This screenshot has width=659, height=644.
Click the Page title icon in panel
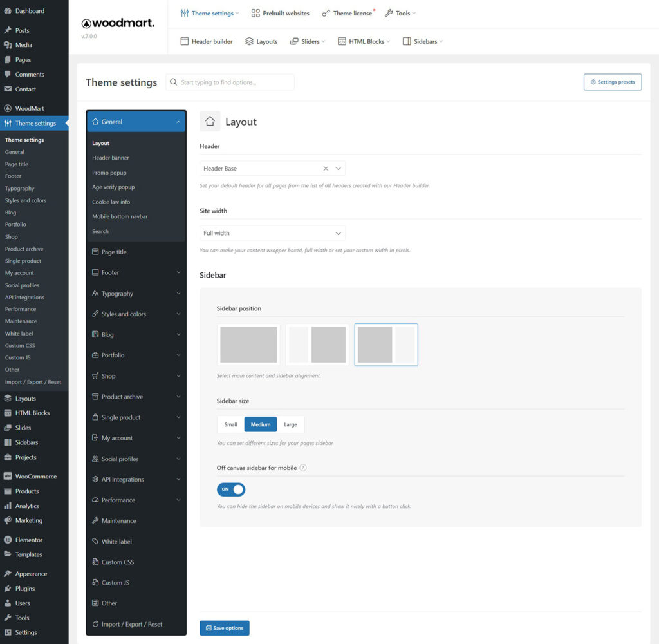(x=95, y=252)
